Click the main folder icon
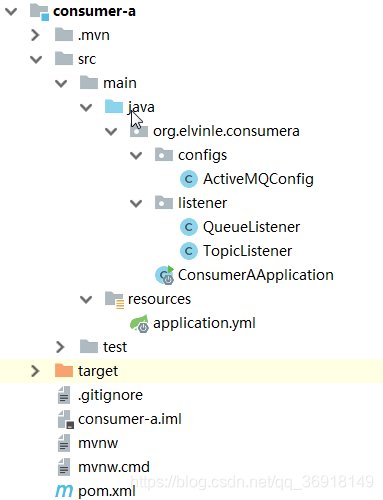This screenshot has height=500, width=383. click(x=89, y=83)
